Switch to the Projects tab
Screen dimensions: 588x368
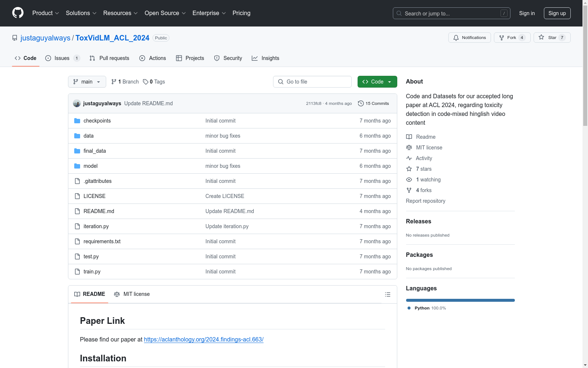(190, 58)
